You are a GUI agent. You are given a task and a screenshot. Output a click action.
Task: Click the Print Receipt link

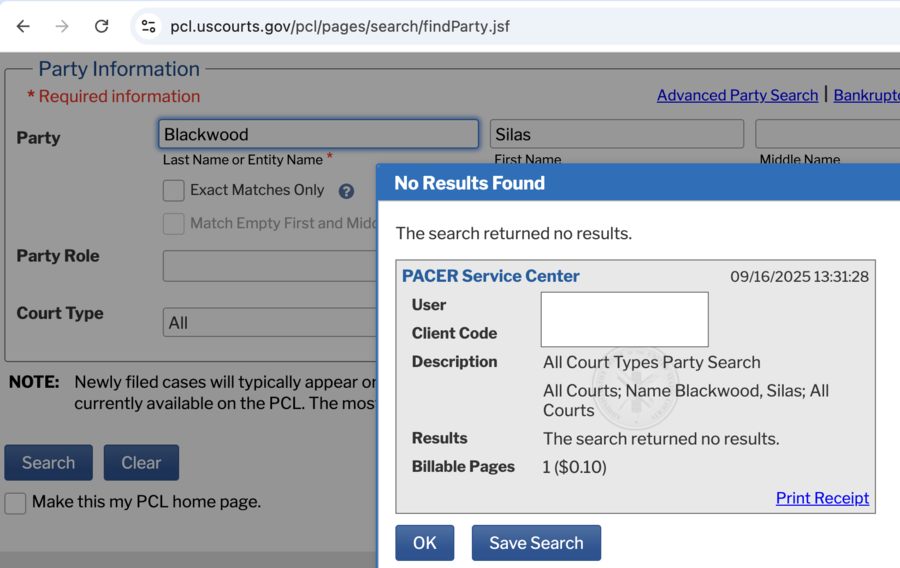click(822, 498)
